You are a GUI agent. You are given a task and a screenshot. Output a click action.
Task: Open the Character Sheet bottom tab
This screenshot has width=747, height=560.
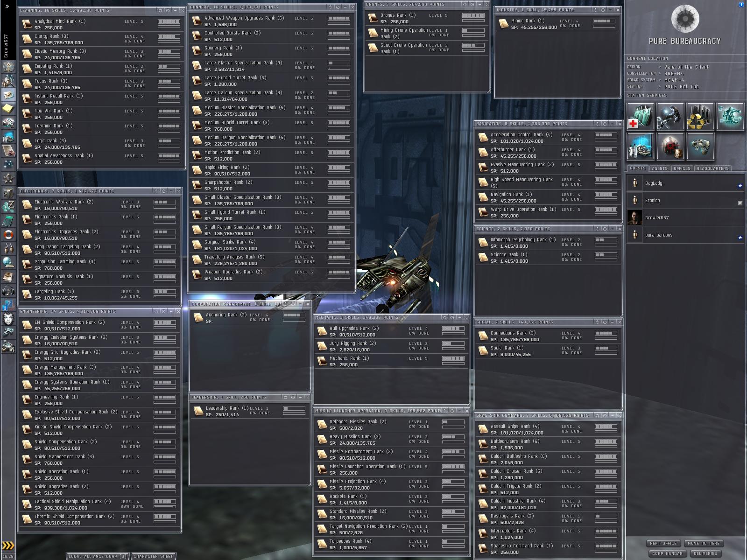pyautogui.click(x=153, y=556)
